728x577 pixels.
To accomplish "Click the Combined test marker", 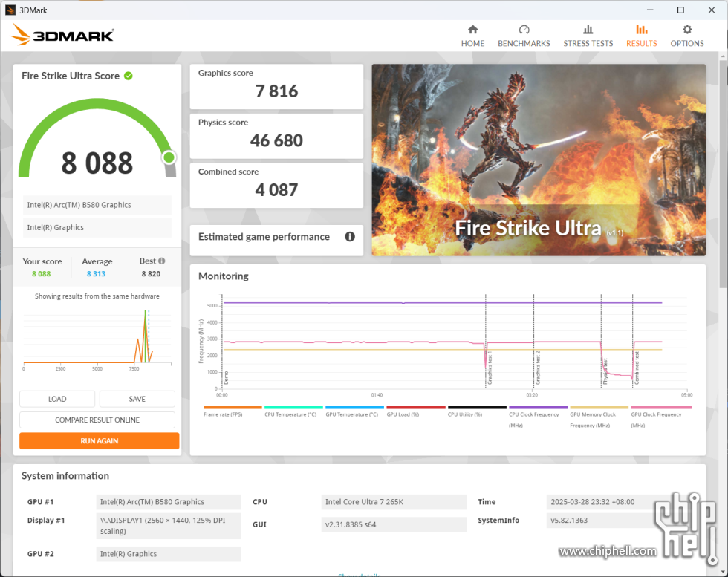I will (x=637, y=368).
